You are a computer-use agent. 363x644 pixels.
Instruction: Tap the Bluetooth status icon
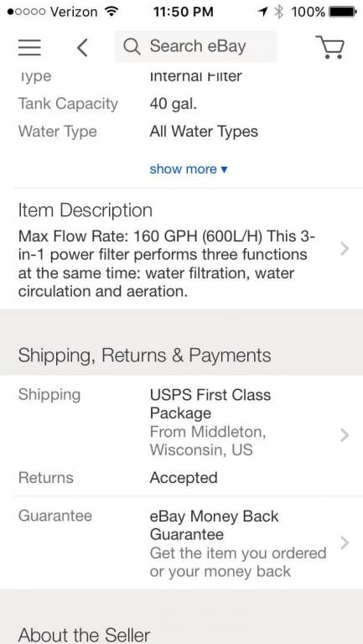click(279, 12)
